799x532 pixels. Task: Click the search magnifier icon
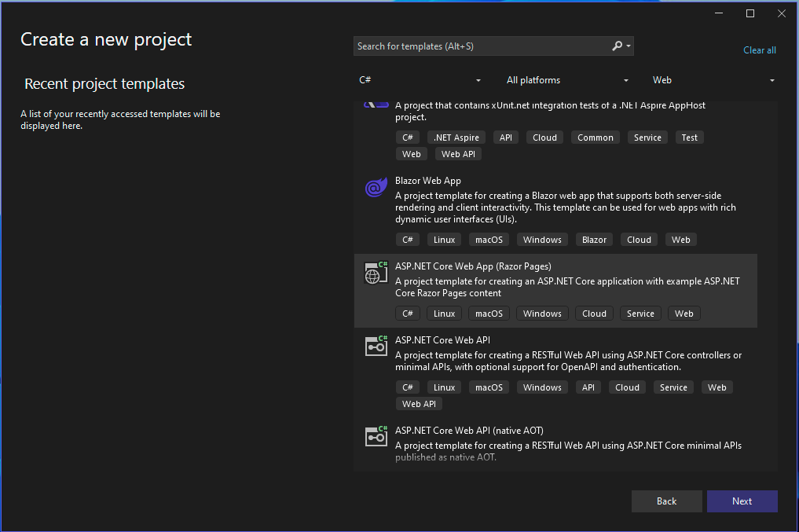pos(617,46)
